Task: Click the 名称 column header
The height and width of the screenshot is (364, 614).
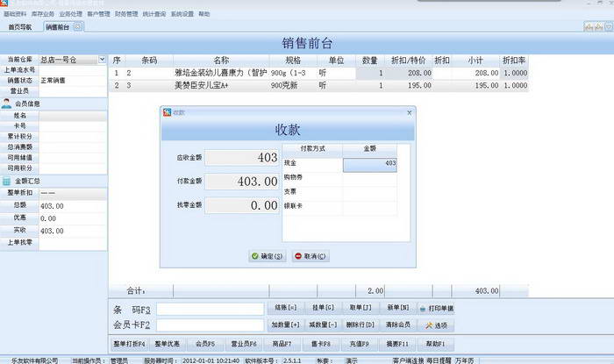Action: point(221,61)
